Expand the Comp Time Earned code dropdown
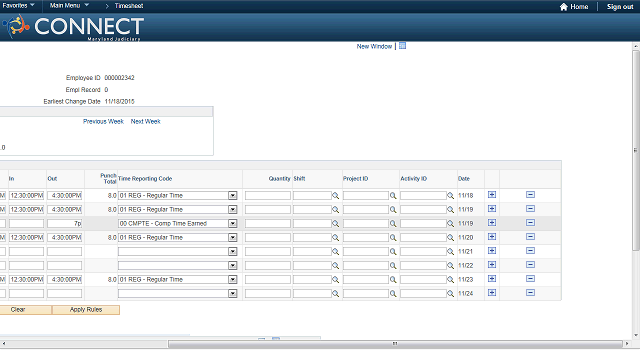This screenshot has height=360, width=640. pyautogui.click(x=233, y=224)
